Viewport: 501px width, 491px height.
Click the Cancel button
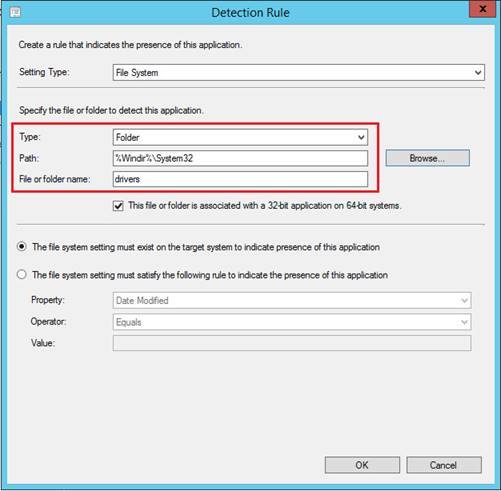click(x=444, y=465)
